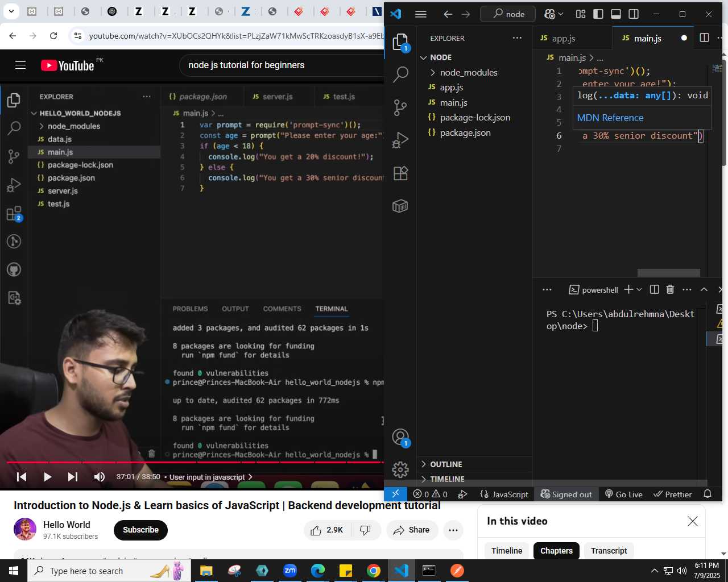Kill terminal with the trash icon
Viewport: 728px width, 582px height.
click(x=670, y=289)
